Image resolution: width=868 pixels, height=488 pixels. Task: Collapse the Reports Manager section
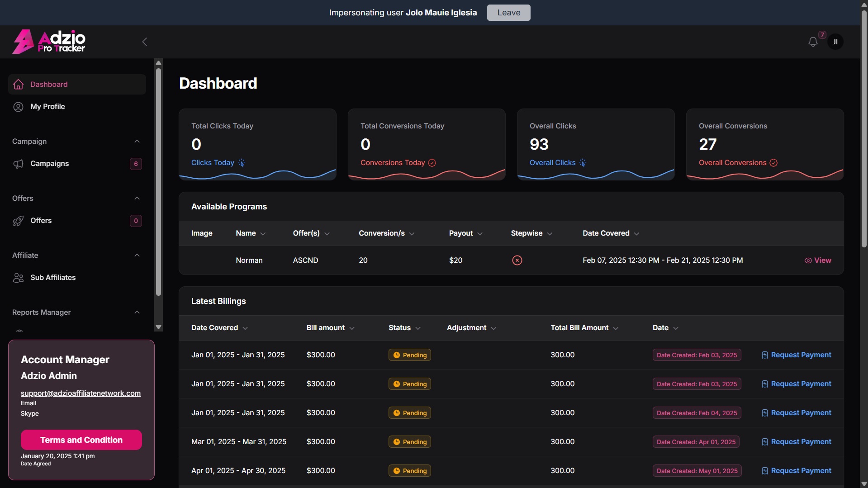[x=137, y=313]
